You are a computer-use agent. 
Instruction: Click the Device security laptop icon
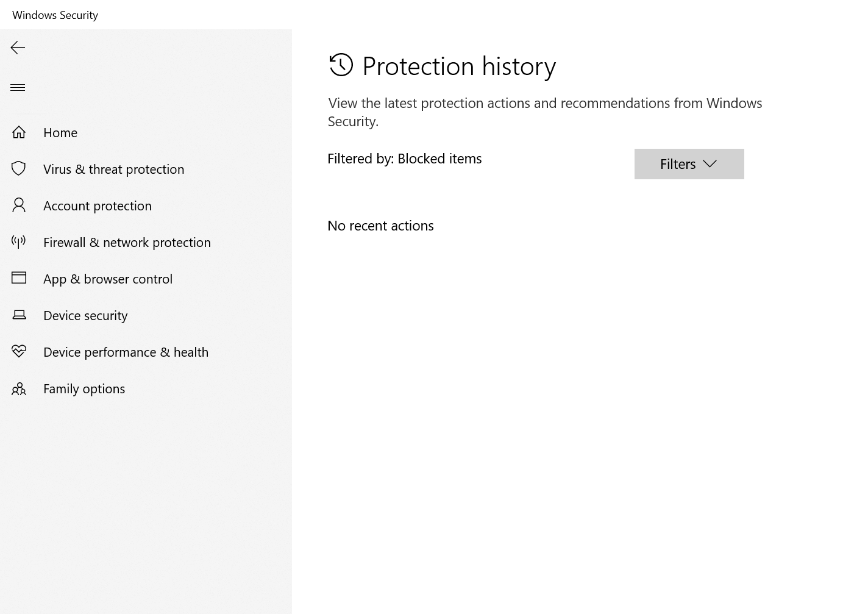pyautogui.click(x=18, y=315)
